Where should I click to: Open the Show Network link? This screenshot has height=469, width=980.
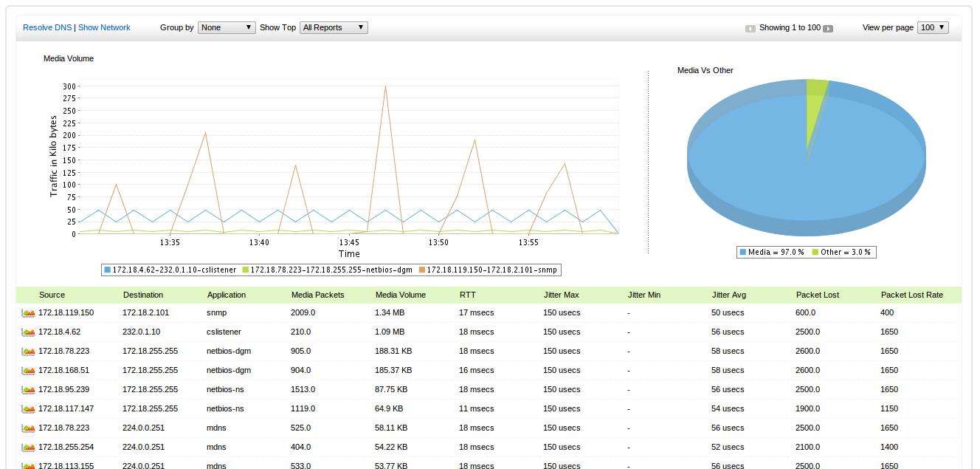[x=104, y=27]
